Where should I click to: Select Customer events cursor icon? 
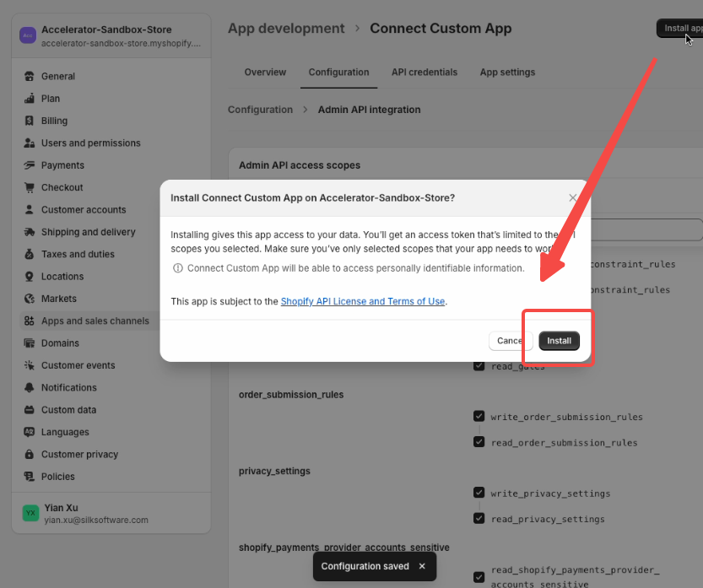coord(30,365)
